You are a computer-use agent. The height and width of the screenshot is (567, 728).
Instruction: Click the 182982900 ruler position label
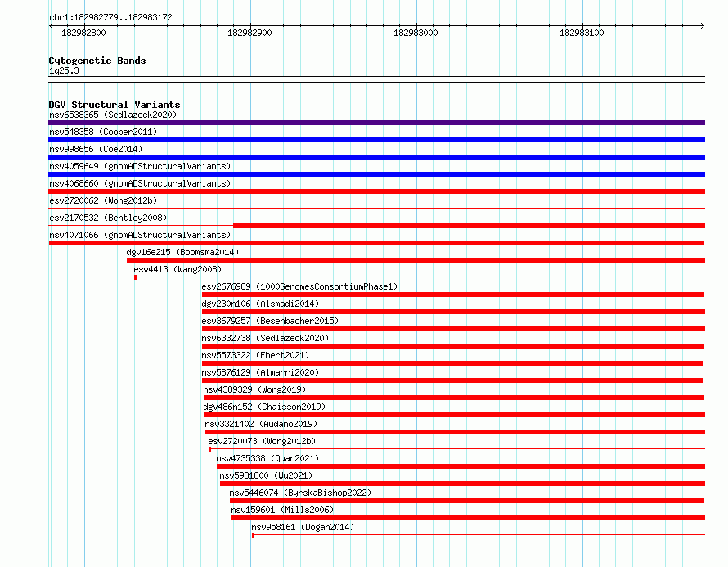click(249, 33)
